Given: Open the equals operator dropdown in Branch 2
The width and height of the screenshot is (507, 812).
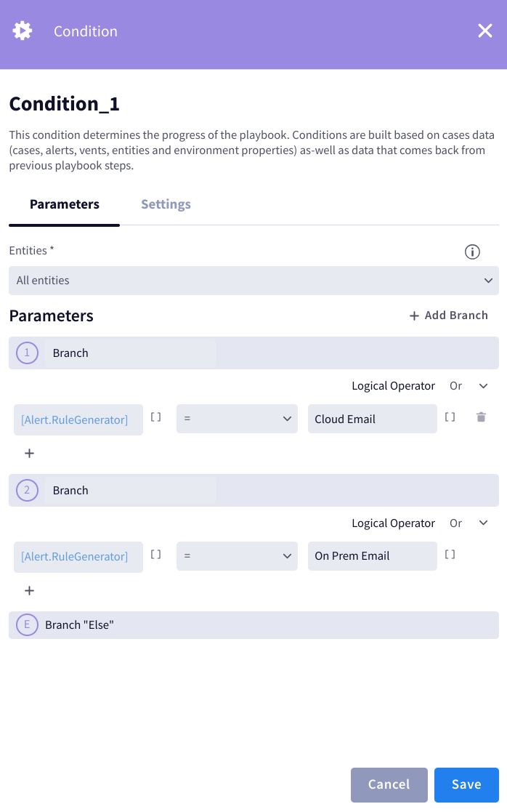Looking at the screenshot, I should [237, 556].
